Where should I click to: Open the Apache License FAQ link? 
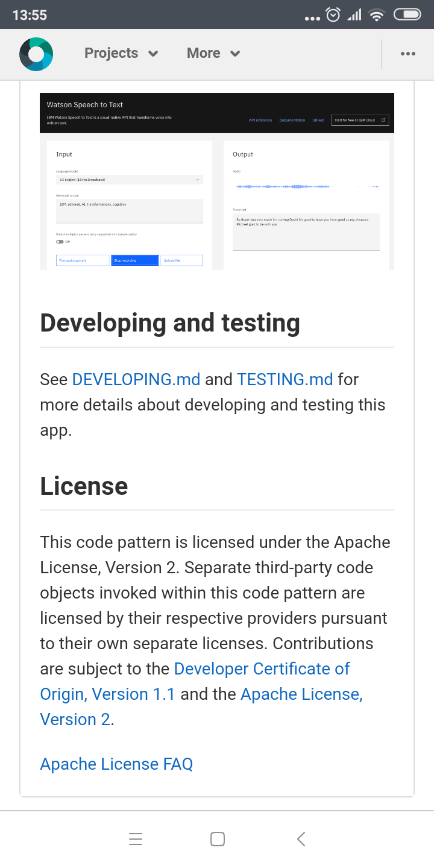coord(116,764)
